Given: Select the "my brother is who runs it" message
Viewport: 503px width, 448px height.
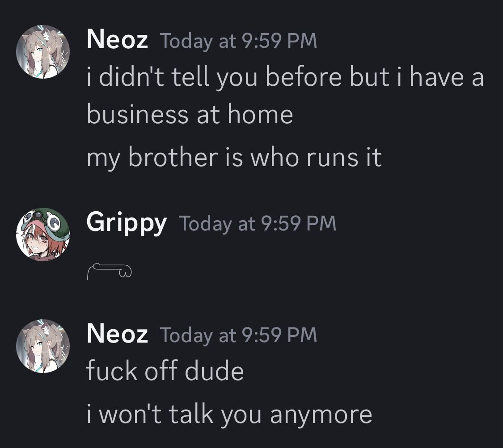Looking at the screenshot, I should pyautogui.click(x=234, y=158).
